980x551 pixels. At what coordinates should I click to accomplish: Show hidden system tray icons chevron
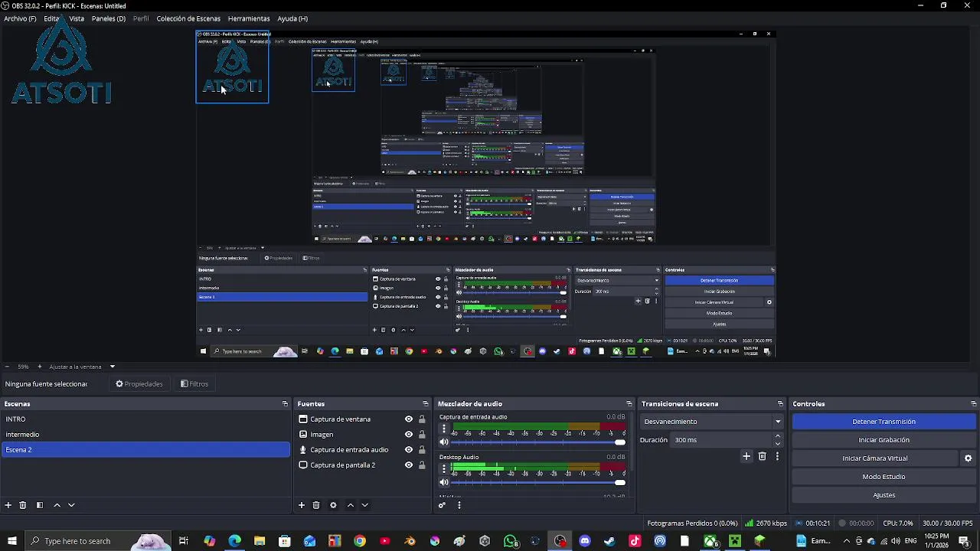(x=846, y=541)
